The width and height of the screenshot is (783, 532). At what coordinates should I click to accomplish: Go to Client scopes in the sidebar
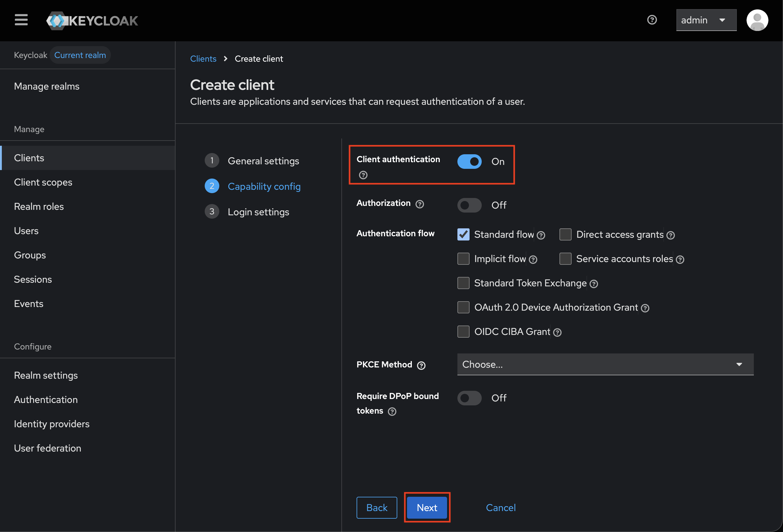pyautogui.click(x=43, y=182)
